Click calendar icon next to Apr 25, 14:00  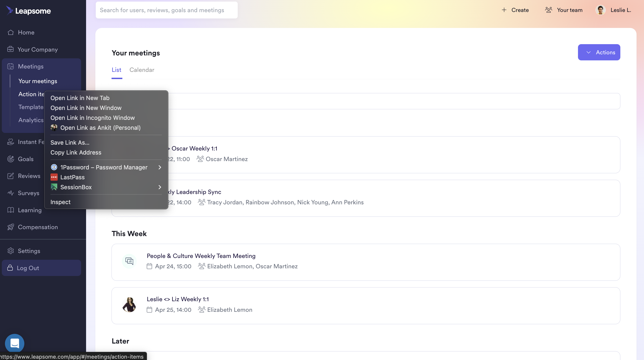coord(149,310)
